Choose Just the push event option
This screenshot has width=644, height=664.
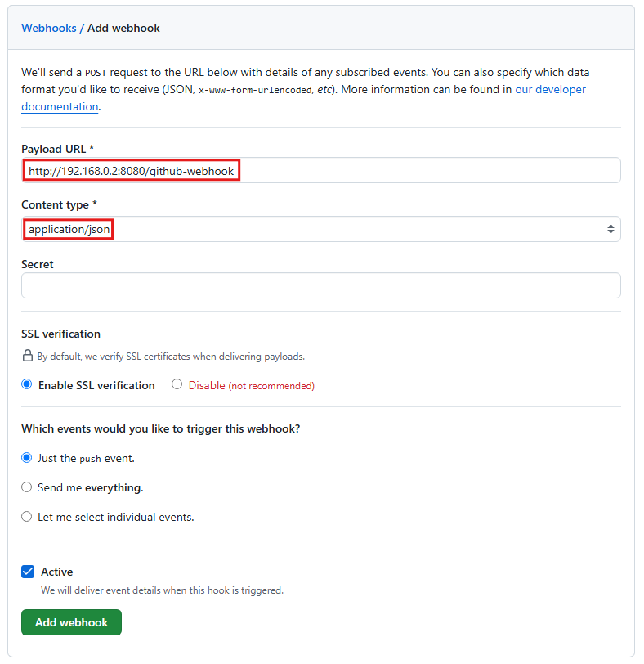click(x=27, y=458)
